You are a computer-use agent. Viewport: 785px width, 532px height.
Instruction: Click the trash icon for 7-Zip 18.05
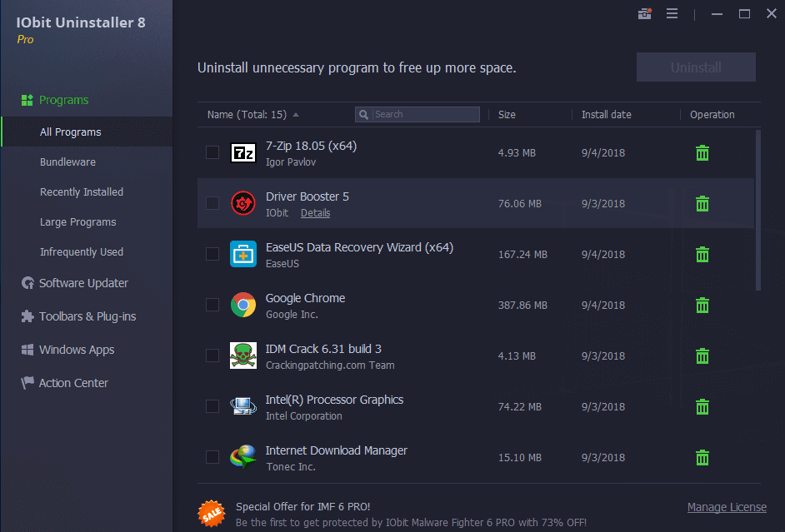(x=702, y=153)
